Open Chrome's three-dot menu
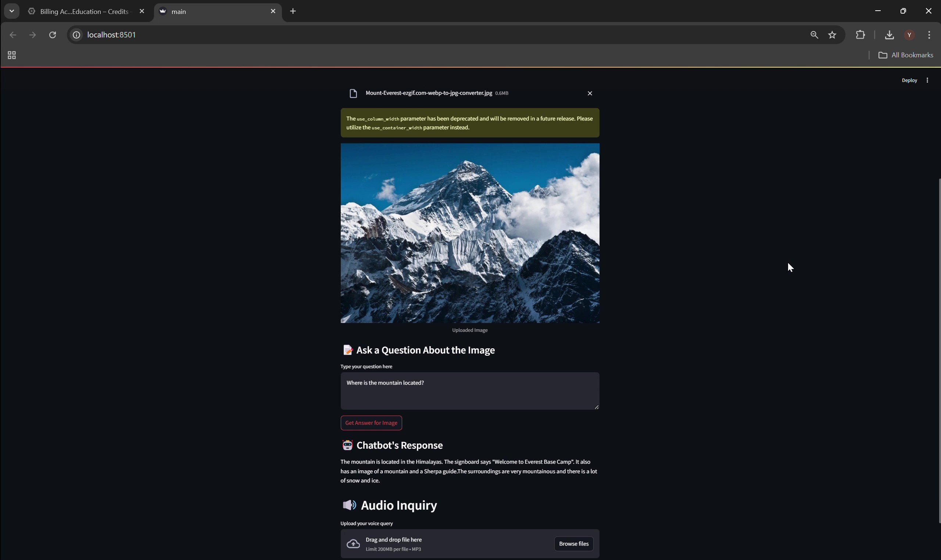 click(x=929, y=35)
